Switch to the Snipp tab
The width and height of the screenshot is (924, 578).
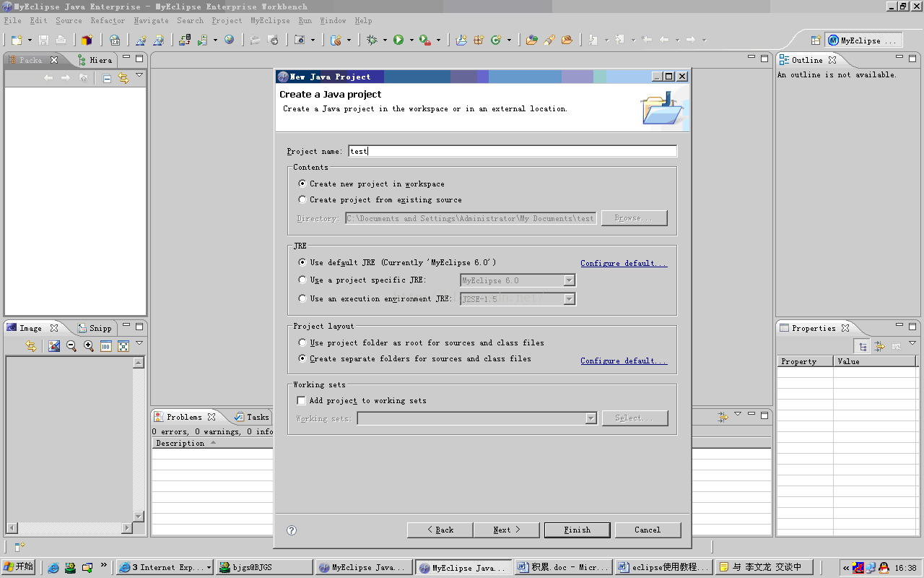95,328
